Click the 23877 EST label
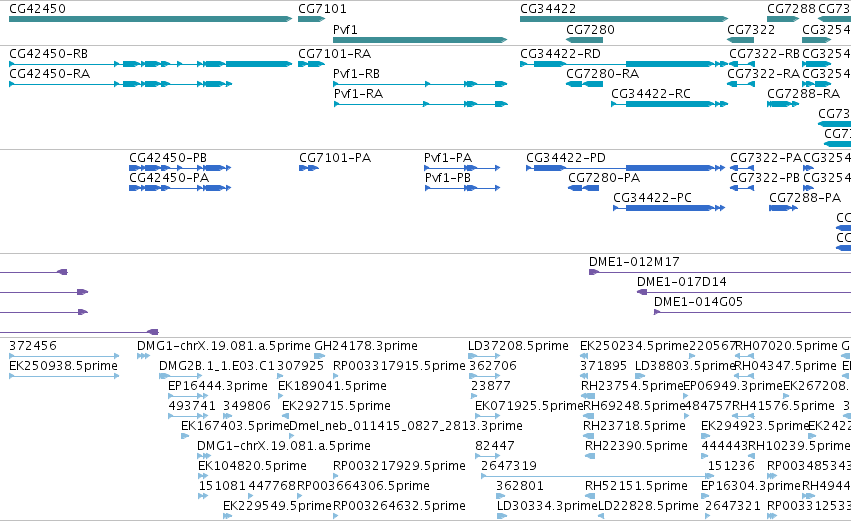The image size is (851, 521). point(491,386)
